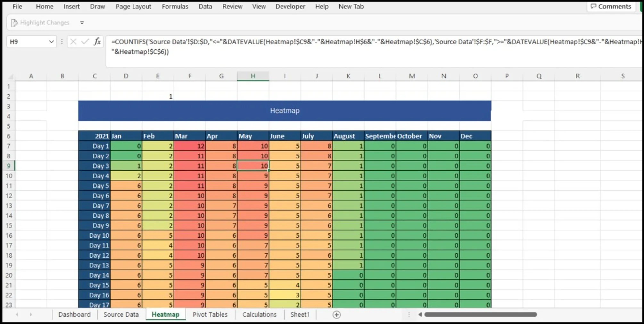Expand the Highlight Changes dropdown arrow
Viewport: 644px width, 324px height.
[82, 22]
